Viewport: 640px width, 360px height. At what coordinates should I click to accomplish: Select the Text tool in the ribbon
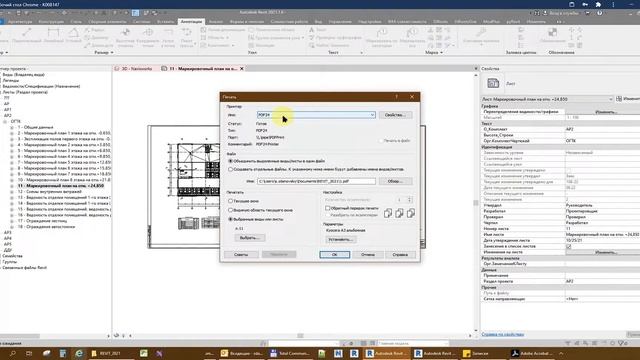coord(318,30)
